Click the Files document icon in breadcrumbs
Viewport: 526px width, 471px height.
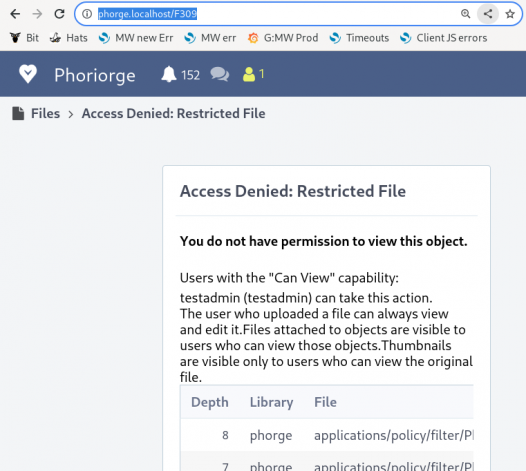(x=18, y=113)
